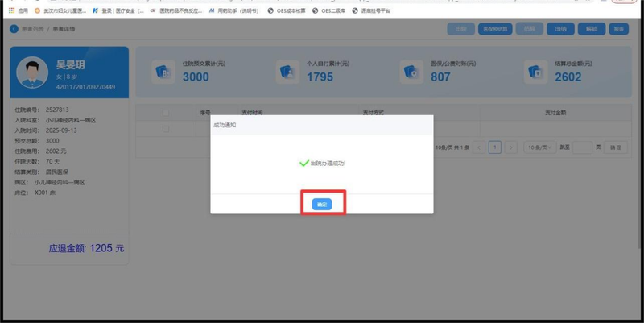The image size is (644, 323).
Task: Open the 患者列表 breadcrumb link
Action: [33, 29]
